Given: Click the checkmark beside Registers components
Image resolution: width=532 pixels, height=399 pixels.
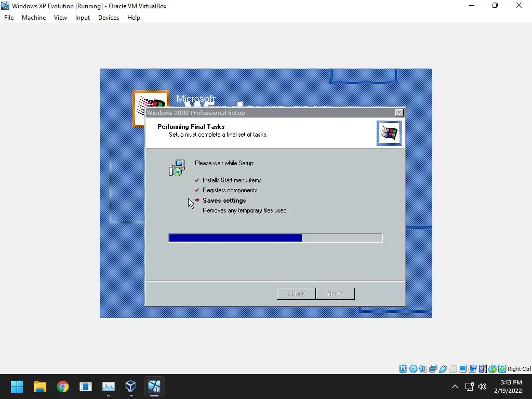Looking at the screenshot, I should tap(197, 190).
